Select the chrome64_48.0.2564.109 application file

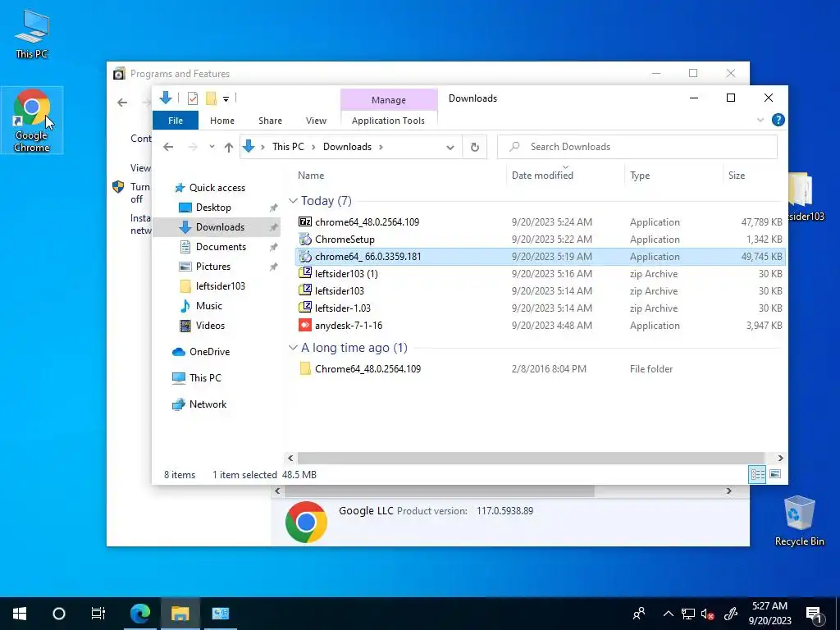pos(541,221)
